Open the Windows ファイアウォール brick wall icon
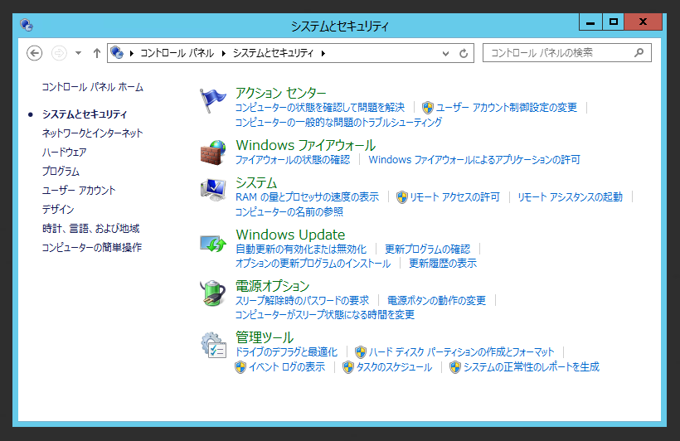680x441 pixels. 213,152
